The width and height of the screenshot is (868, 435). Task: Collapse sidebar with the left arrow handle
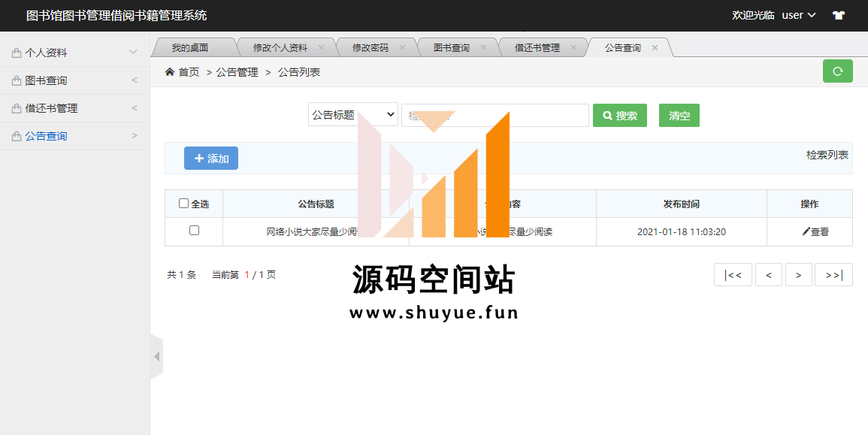[x=156, y=356]
